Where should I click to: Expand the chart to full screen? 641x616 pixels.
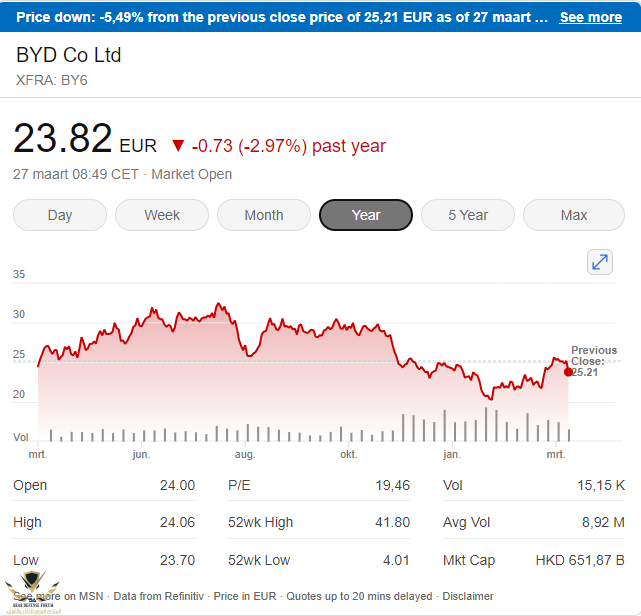tap(599, 262)
